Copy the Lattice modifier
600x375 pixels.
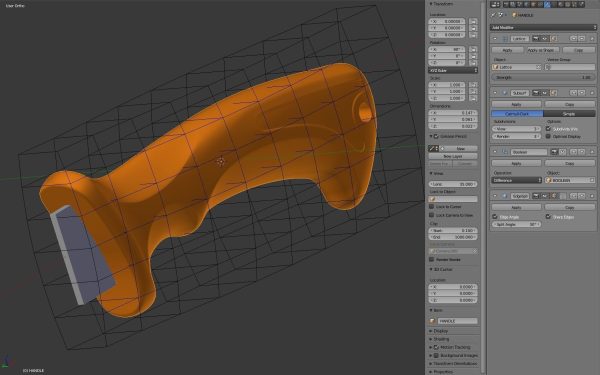pyautogui.click(x=579, y=50)
